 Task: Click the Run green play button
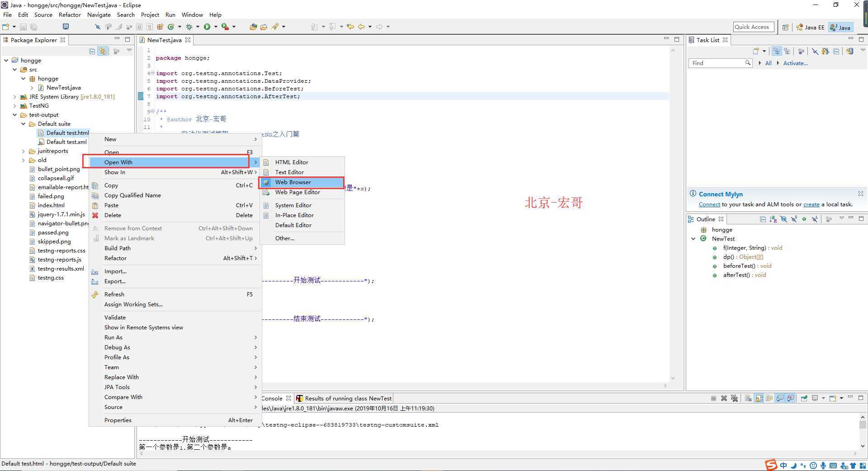[207, 27]
